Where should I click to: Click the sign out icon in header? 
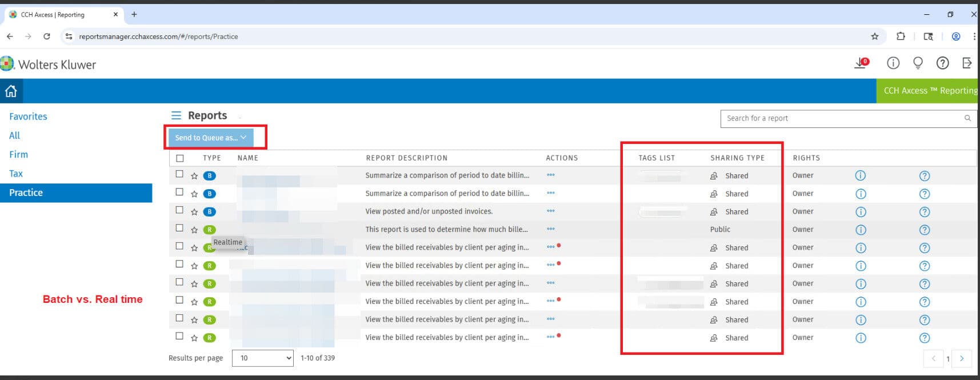967,63
